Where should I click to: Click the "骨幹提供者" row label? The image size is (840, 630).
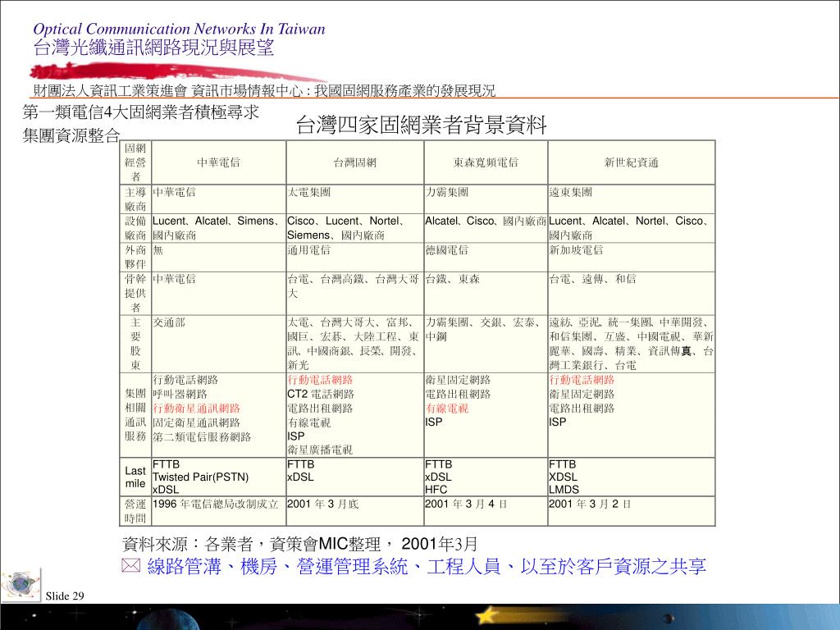pos(135,293)
